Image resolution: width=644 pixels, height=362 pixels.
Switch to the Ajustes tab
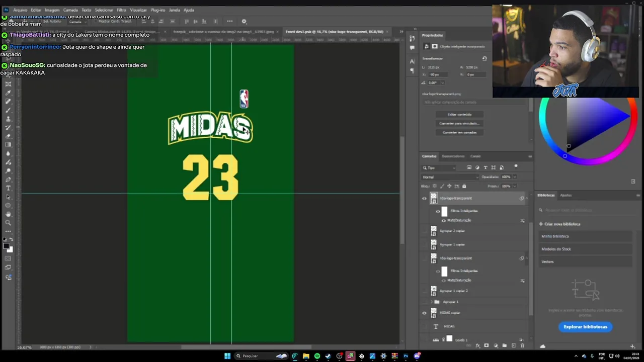[x=566, y=195]
